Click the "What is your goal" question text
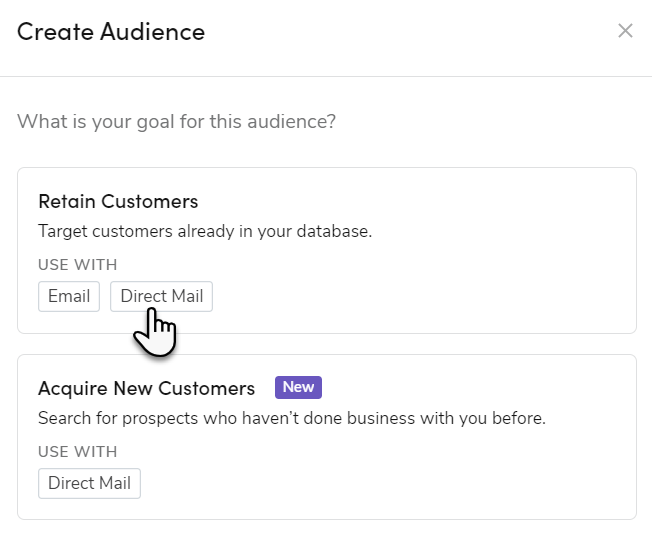Viewport: 652px width, 538px height. pos(176,122)
